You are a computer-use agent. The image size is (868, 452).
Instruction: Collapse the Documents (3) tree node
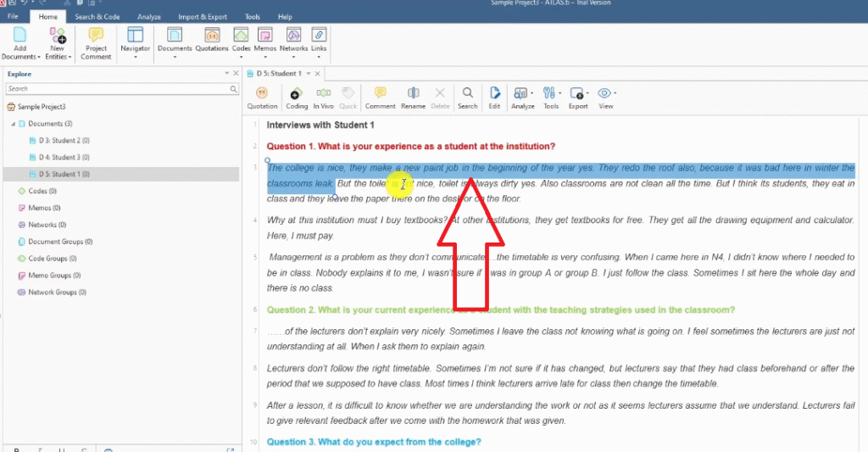[x=13, y=124]
